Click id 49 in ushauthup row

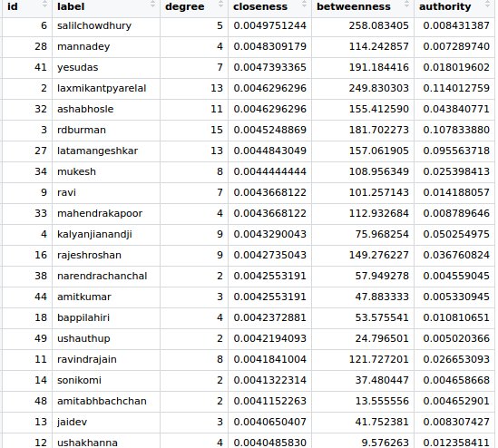tap(41, 338)
